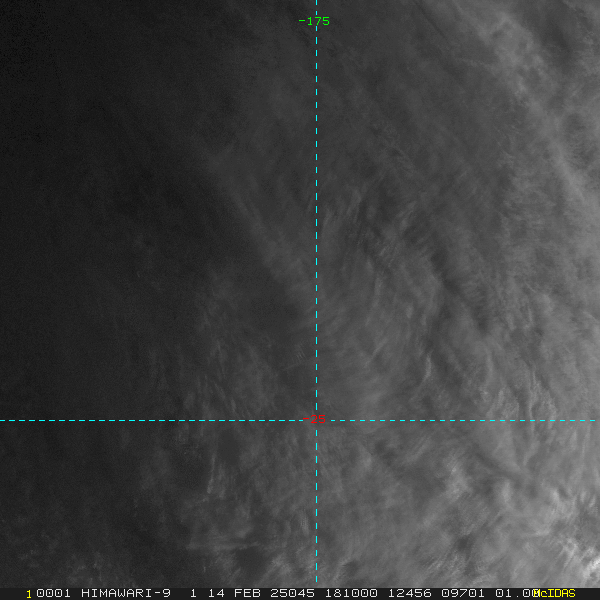
Task: Click the yellow frame number 1
Action: coord(29,594)
